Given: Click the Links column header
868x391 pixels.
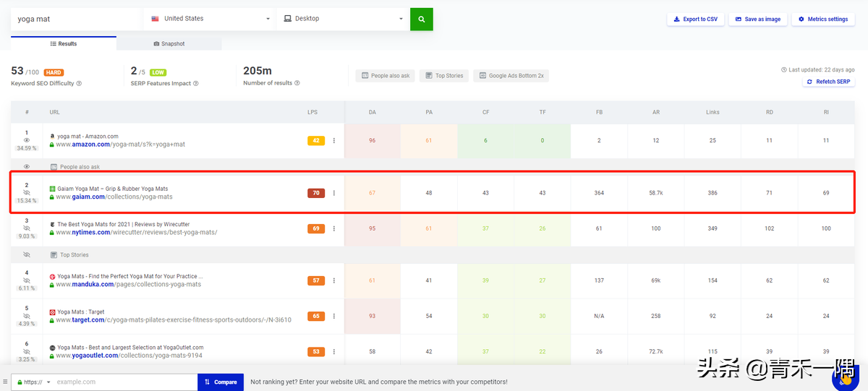Looking at the screenshot, I should tap(712, 112).
